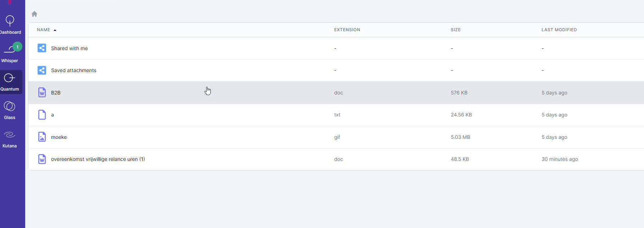Select the image icon next to moeke
Viewport: 644px width, 228px height.
click(42, 137)
